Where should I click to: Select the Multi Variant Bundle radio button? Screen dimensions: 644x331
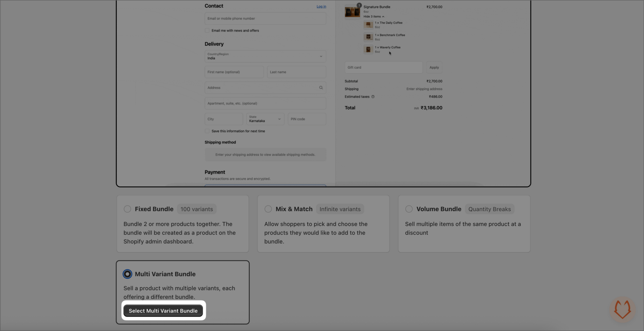tap(127, 274)
